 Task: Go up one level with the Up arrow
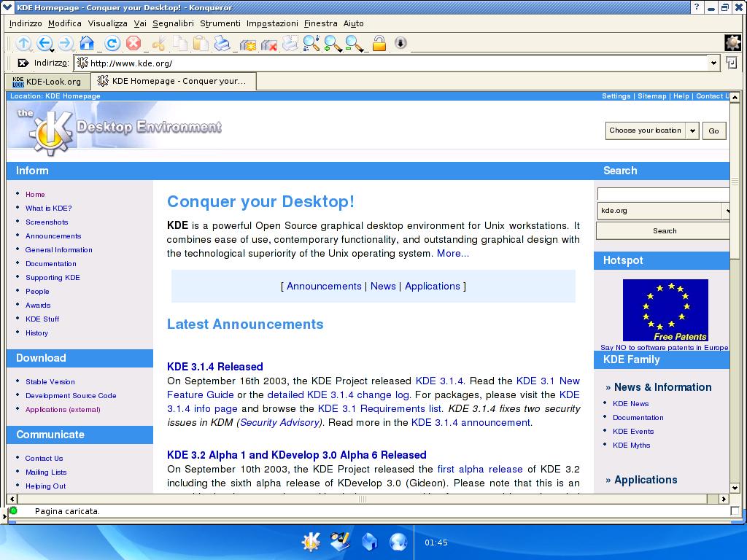(23, 43)
